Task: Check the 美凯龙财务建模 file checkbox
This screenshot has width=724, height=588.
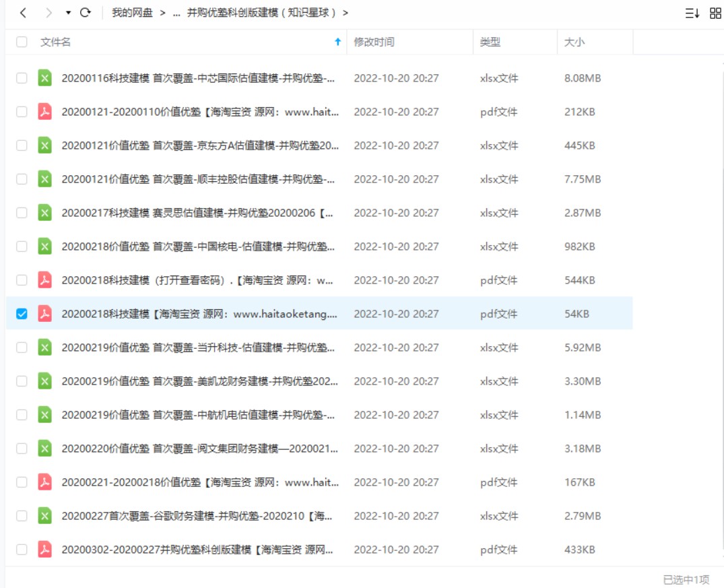Action: tap(22, 381)
